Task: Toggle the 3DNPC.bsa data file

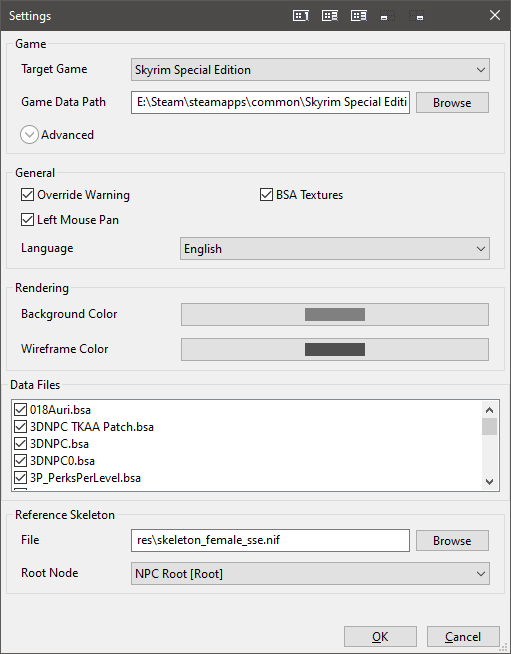Action: 20,444
